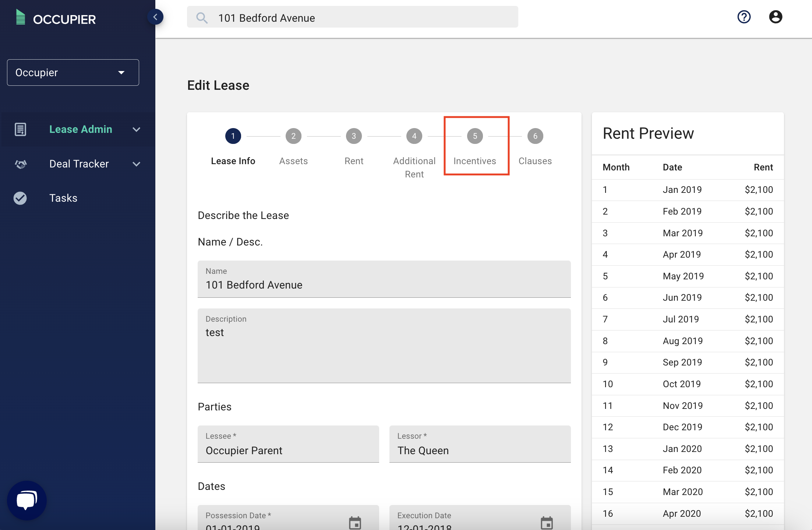Open the Execution Date calendar picker
Screen dimensions: 812x530
coord(547,522)
